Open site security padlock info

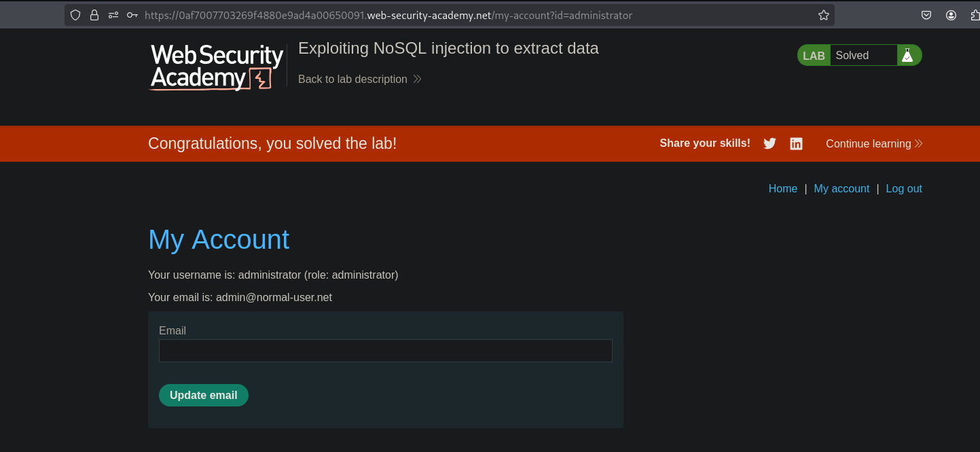[x=94, y=15]
